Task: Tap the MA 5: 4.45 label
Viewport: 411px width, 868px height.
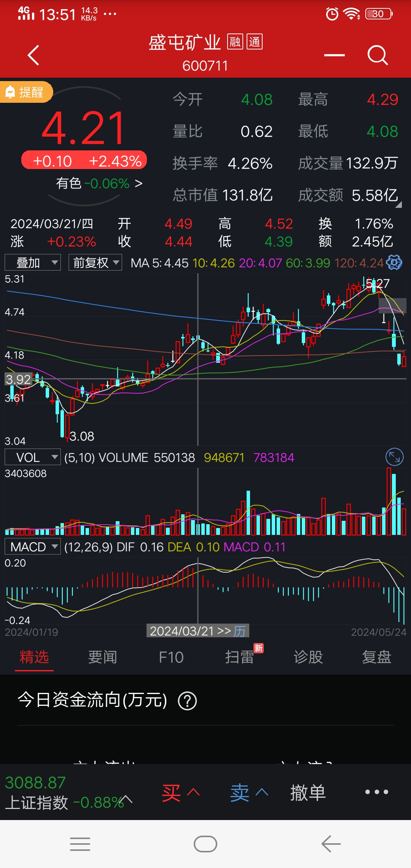Action: pyautogui.click(x=159, y=263)
